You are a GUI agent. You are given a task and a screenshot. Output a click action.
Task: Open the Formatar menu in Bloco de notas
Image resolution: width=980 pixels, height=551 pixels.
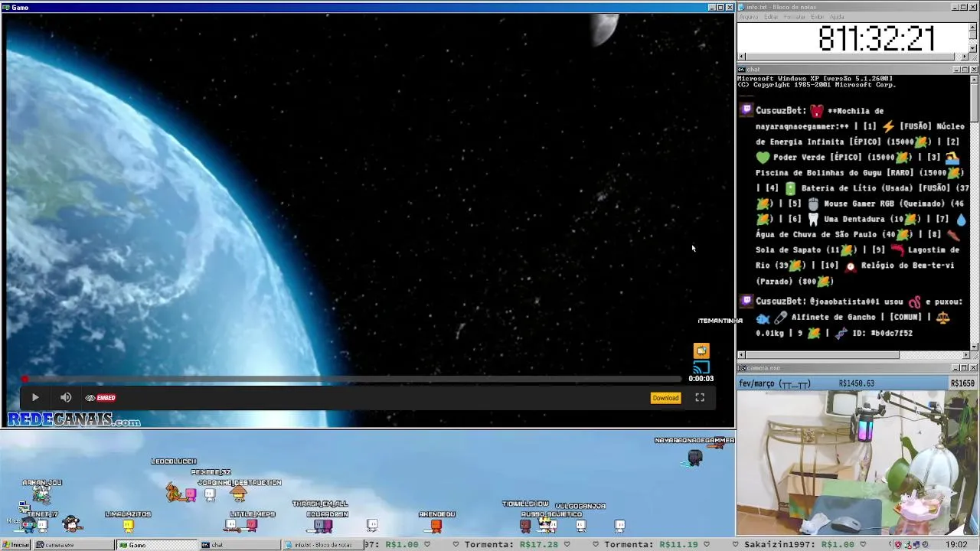[795, 17]
